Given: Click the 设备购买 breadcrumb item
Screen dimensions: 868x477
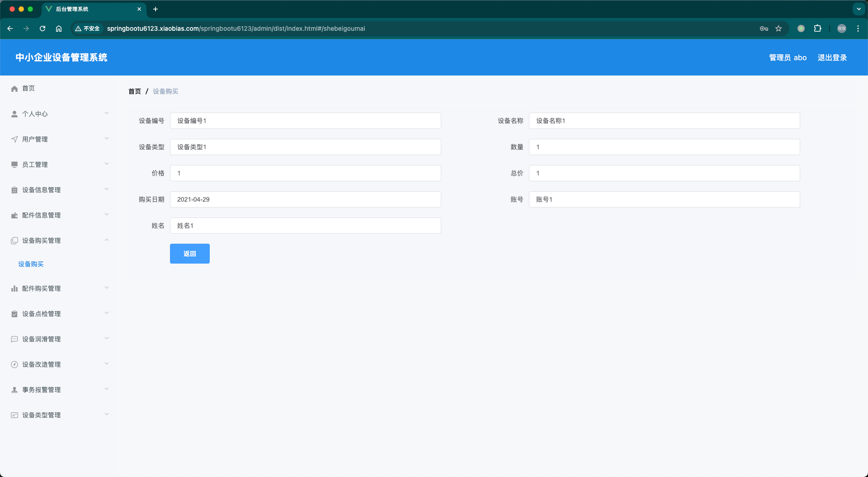Looking at the screenshot, I should [165, 91].
